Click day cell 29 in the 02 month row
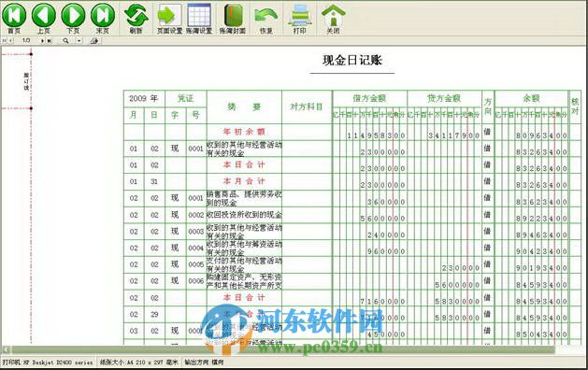588x370 pixels. coord(154,315)
